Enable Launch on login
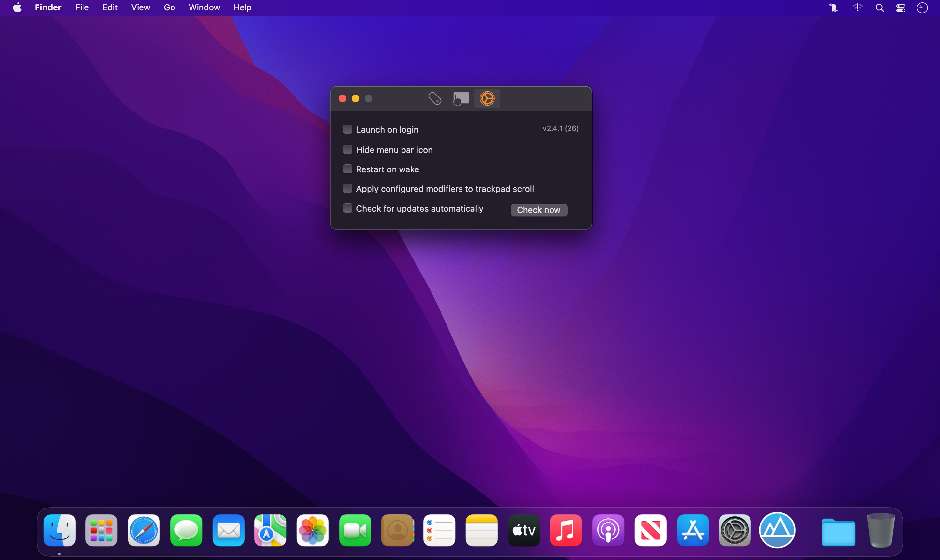 347,129
